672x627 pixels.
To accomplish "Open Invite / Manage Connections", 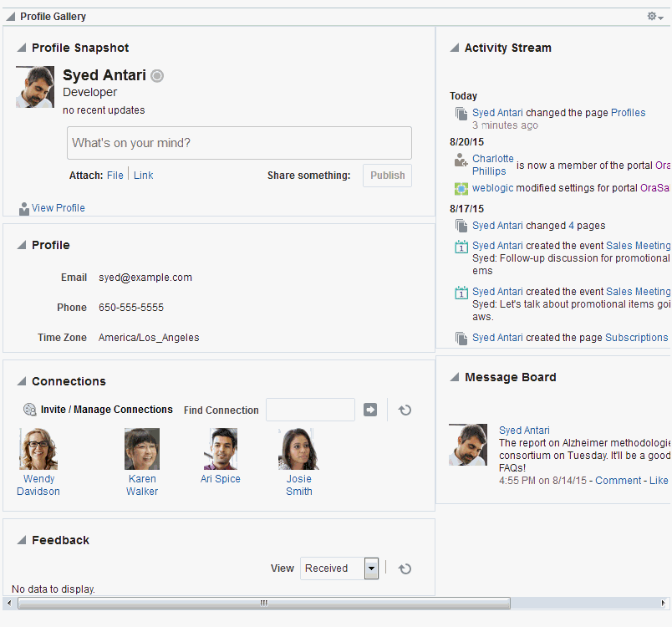I will (x=107, y=410).
